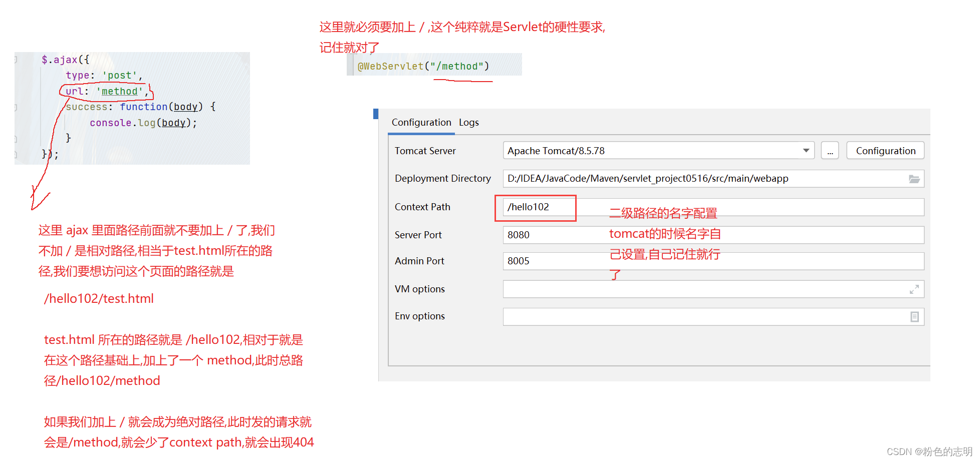Click the Server Port label
The width and height of the screenshot is (980, 461).
point(418,235)
